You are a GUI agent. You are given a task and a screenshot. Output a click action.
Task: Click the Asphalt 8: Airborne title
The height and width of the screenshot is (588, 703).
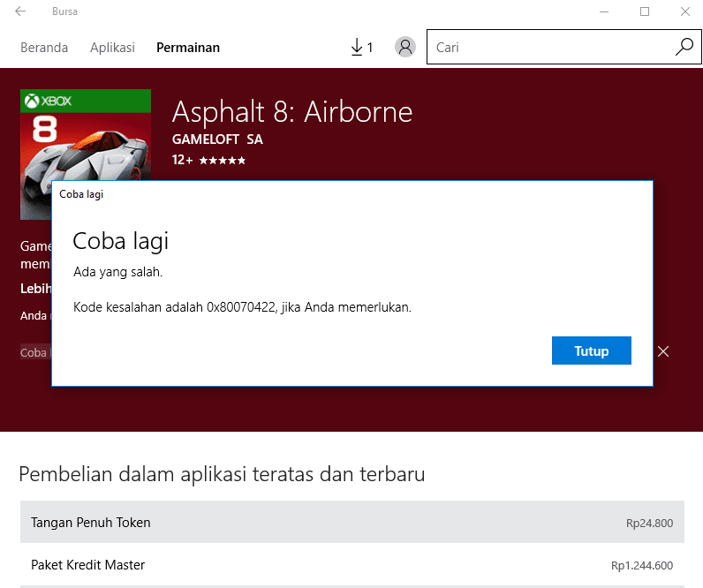pyautogui.click(x=291, y=112)
